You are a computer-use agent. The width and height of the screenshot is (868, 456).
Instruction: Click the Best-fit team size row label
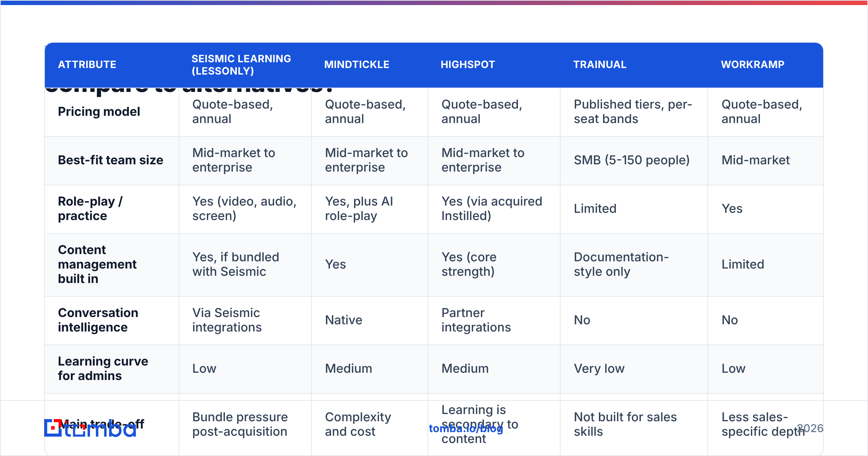click(110, 160)
